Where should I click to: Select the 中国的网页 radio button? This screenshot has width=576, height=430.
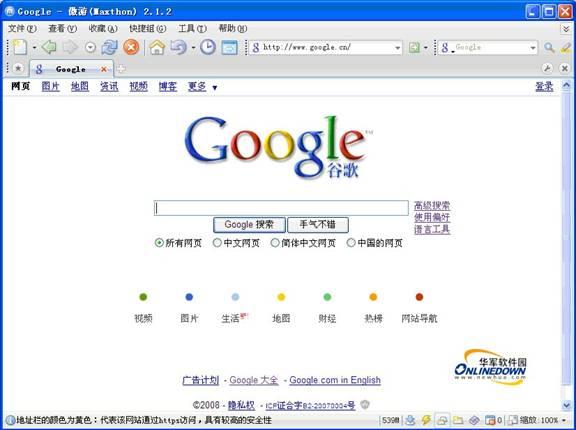(x=351, y=243)
